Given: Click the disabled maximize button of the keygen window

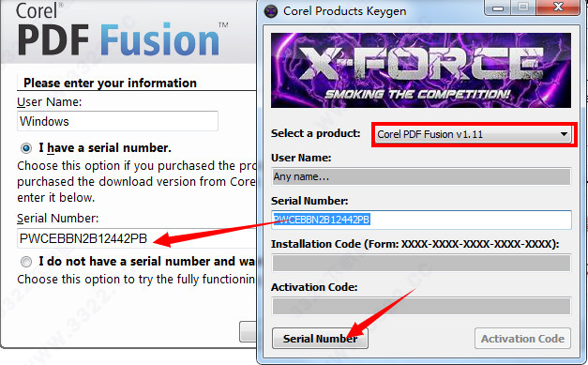Looking at the screenshot, I should [523, 8].
